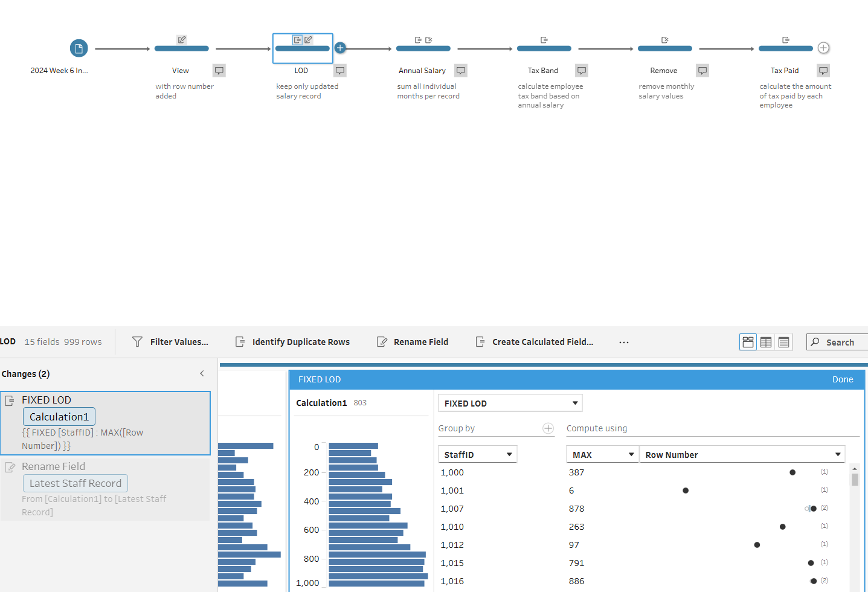This screenshot has width=868, height=592.
Task: Open the StaffID group by dropdown
Action: [477, 454]
